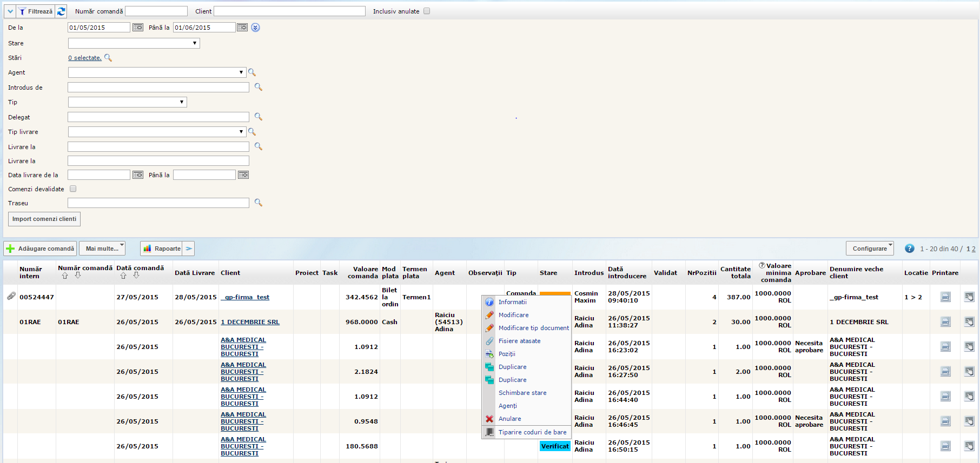Expand the Stare dropdown
Viewport: 980px width, 463px height.
point(134,43)
